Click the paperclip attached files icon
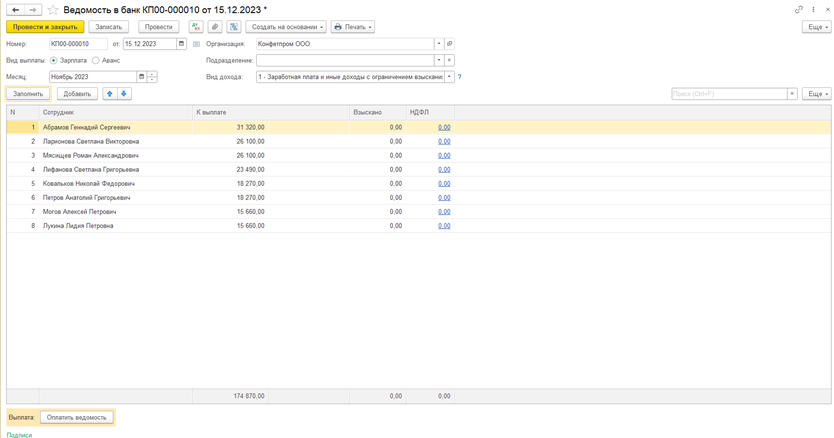This screenshot has width=834, height=438. tap(215, 27)
